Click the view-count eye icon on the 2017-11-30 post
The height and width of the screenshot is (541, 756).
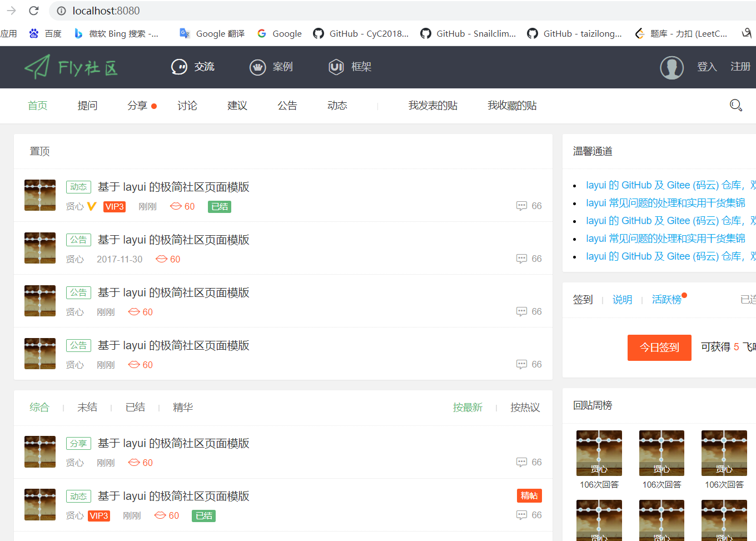tap(161, 259)
